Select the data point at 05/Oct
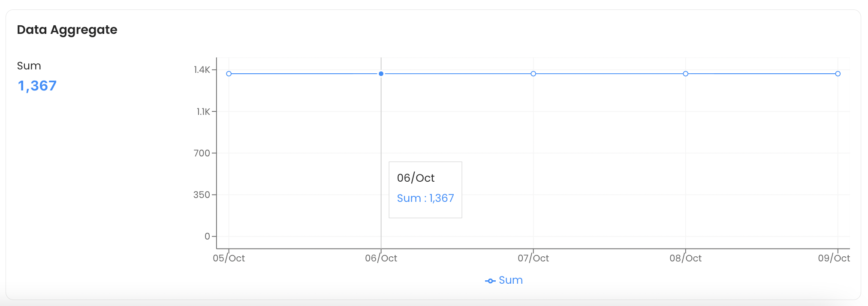Viewport: 868px width, 306px height. 229,73
